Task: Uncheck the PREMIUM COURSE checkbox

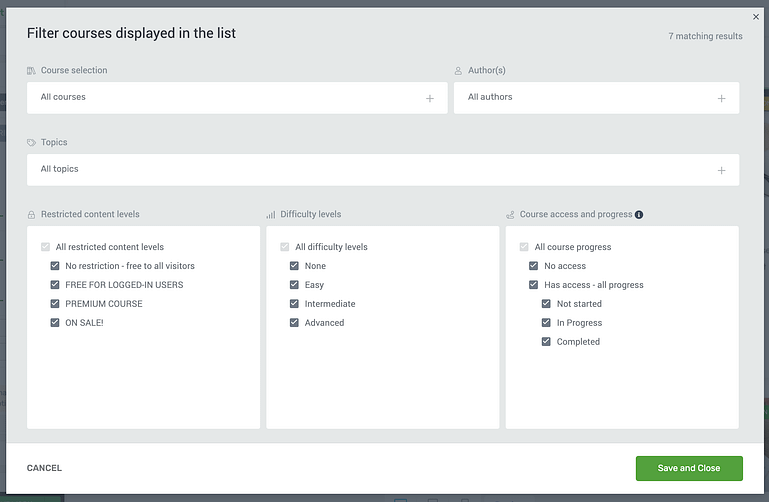Action: pos(55,303)
